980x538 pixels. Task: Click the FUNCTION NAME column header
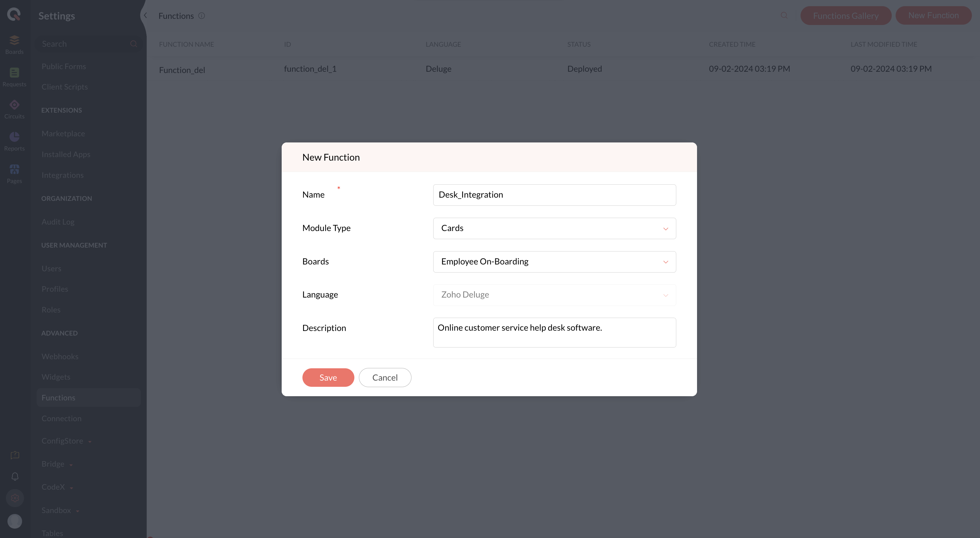(x=186, y=44)
